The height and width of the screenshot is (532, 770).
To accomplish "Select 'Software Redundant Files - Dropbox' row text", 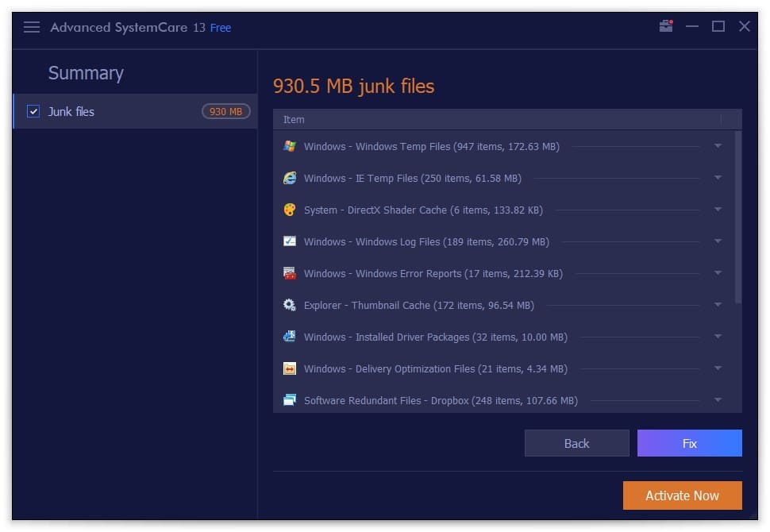I will 441,400.
